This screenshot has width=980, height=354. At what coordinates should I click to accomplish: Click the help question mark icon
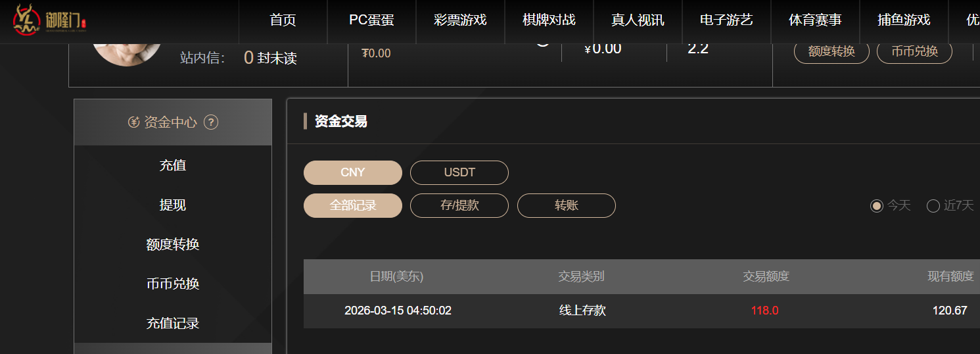click(x=211, y=122)
